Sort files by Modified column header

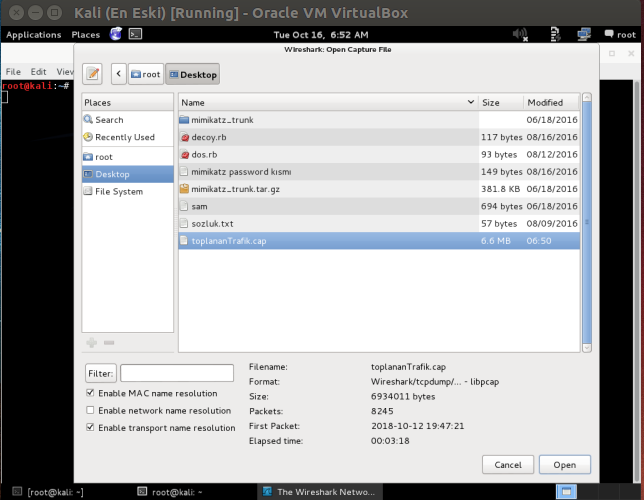click(551, 102)
